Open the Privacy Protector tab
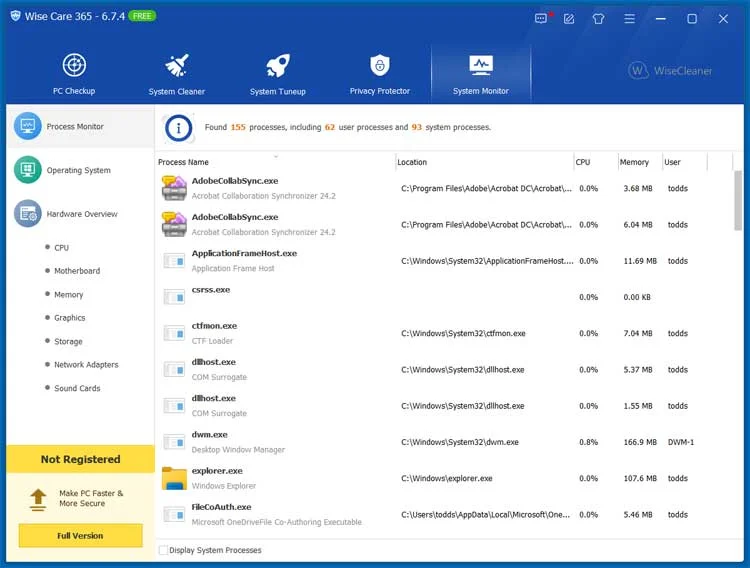750x568 pixels. (x=380, y=74)
